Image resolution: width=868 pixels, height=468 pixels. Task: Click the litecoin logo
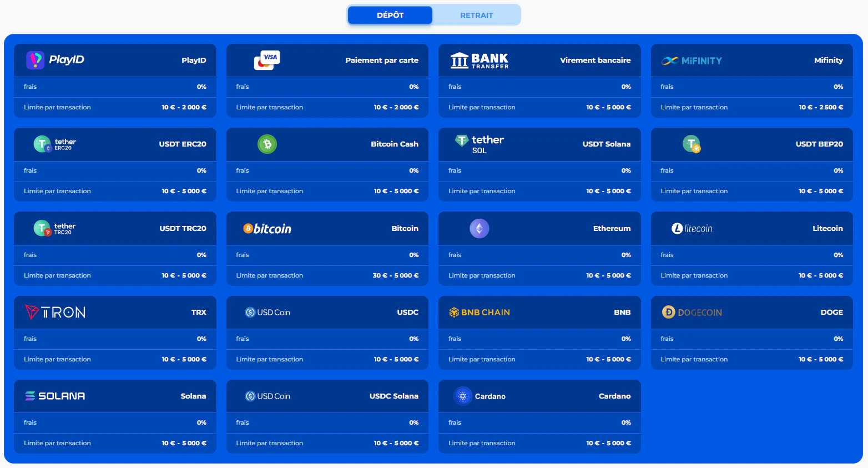[692, 228]
